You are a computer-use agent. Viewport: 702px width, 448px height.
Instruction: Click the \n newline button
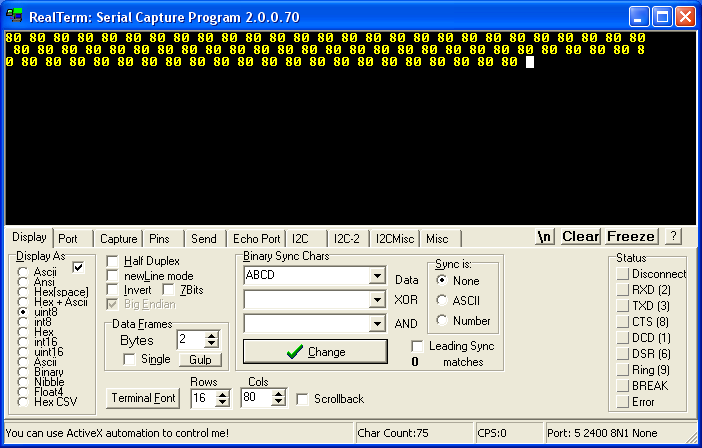544,236
